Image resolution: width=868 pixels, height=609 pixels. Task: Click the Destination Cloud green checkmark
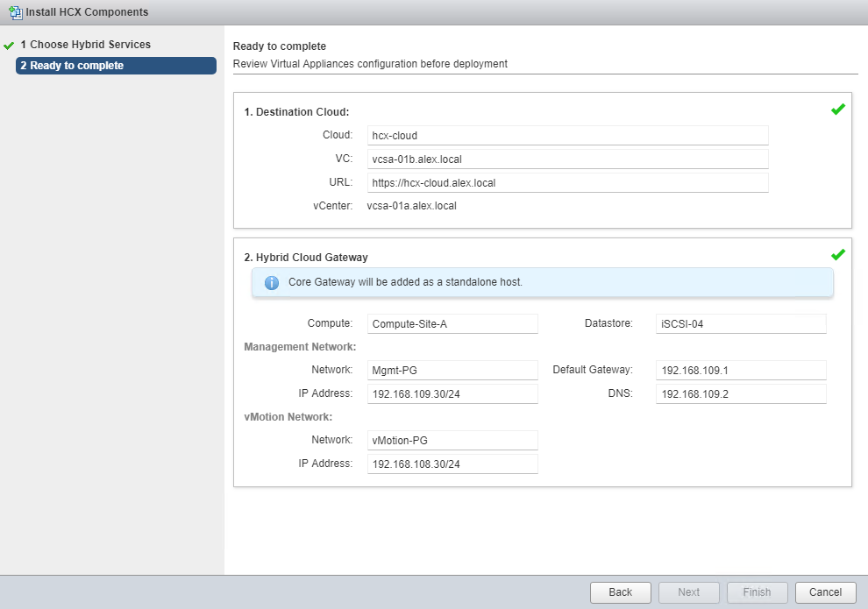point(837,110)
